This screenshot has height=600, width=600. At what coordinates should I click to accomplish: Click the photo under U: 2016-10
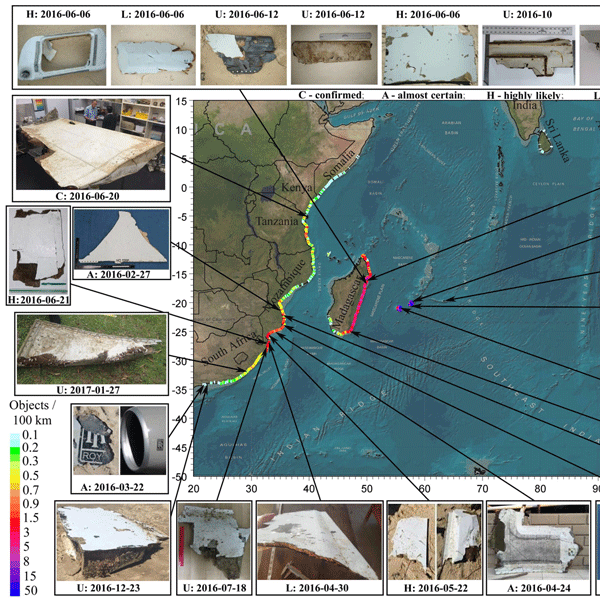tap(524, 52)
